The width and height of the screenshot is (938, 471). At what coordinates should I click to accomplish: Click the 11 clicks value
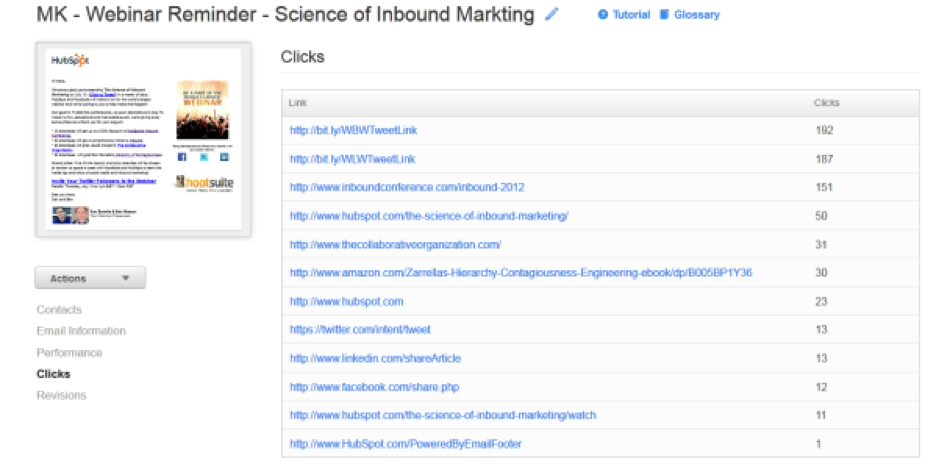coord(821,415)
